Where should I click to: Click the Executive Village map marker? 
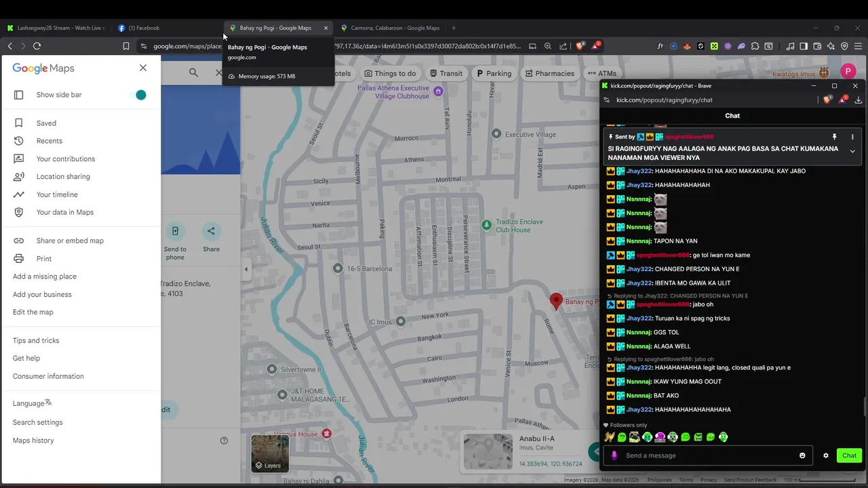click(496, 134)
